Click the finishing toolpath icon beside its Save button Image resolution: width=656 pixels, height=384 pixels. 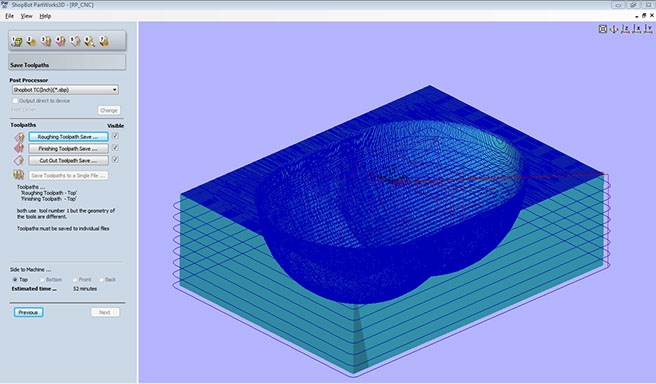(19, 148)
